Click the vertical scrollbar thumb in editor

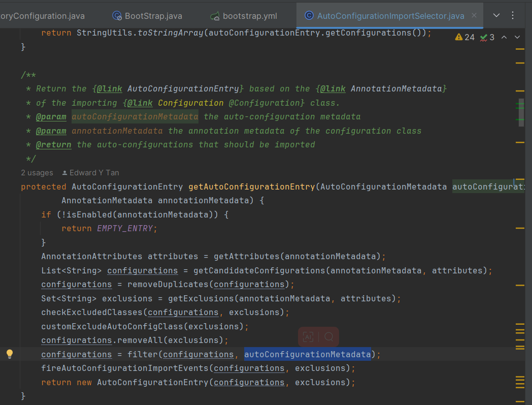click(x=521, y=112)
